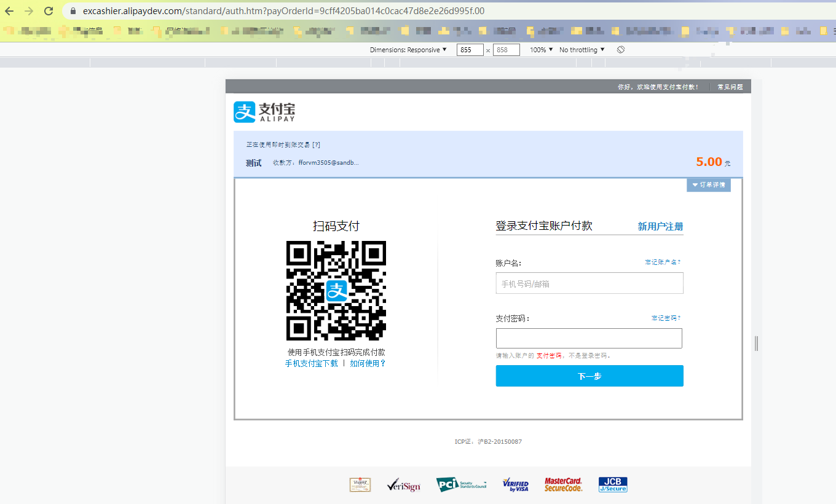This screenshot has height=504, width=836.
Task: Click the 5.00 amount text
Action: pos(709,162)
